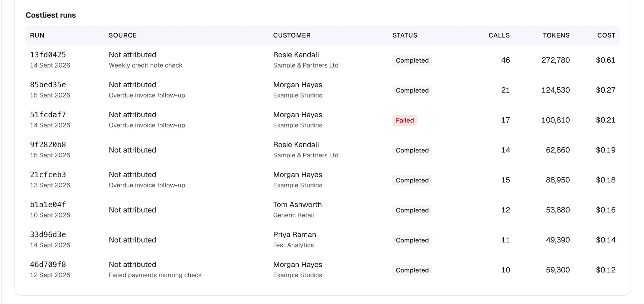Select the $0.12 cost value
The image size is (644, 304).
click(606, 270)
